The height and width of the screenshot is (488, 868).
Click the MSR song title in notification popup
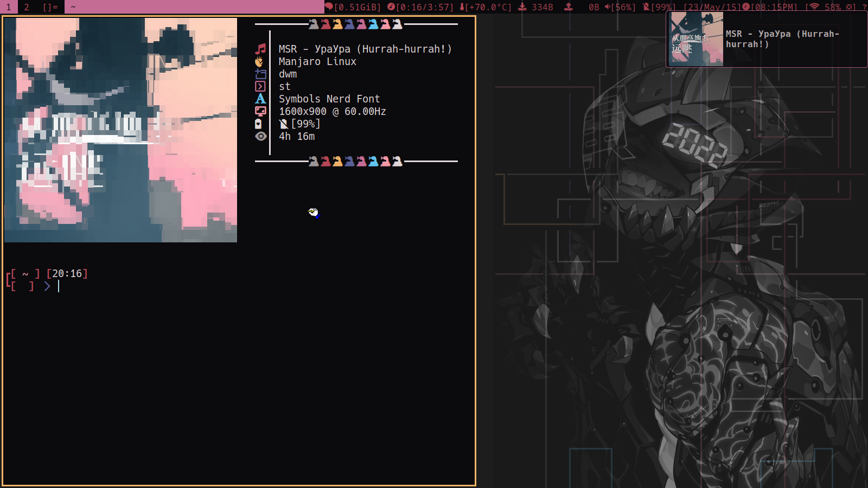click(x=782, y=39)
